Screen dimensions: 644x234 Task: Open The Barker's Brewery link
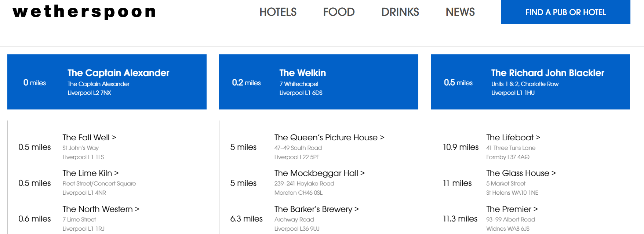click(x=316, y=209)
